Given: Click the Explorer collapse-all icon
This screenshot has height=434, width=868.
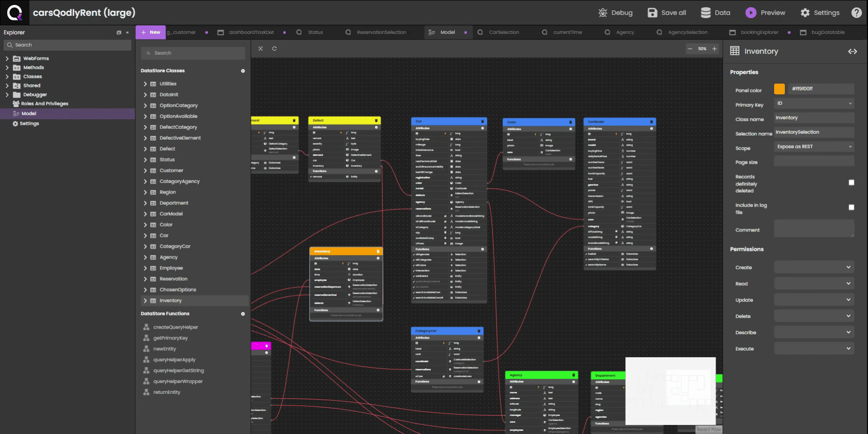Looking at the screenshot, I should [119, 33].
